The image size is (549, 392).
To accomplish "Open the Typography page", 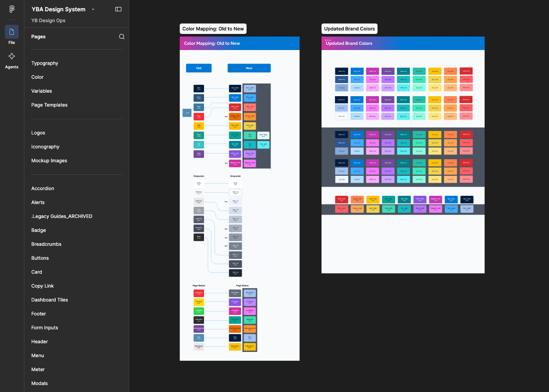I will tap(45, 63).
